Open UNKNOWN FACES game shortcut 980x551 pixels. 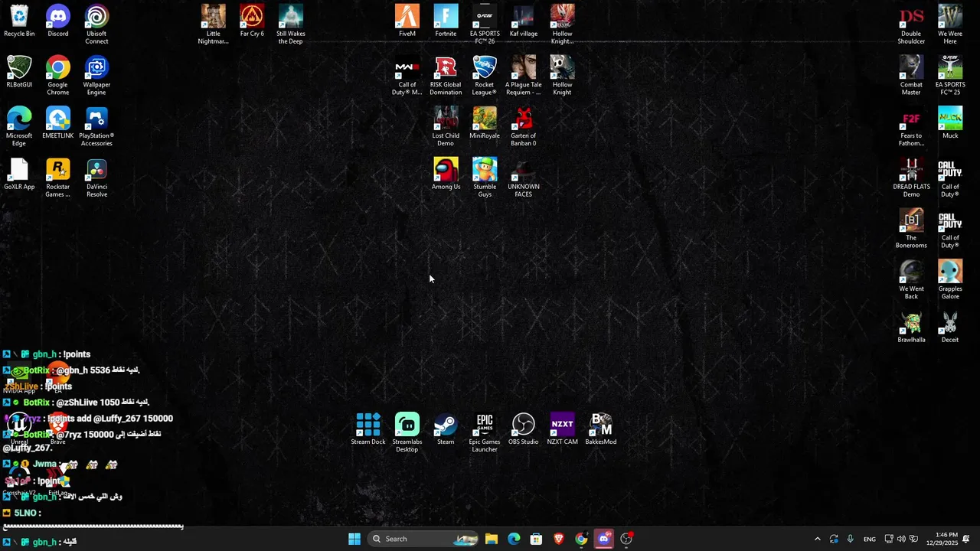click(524, 178)
